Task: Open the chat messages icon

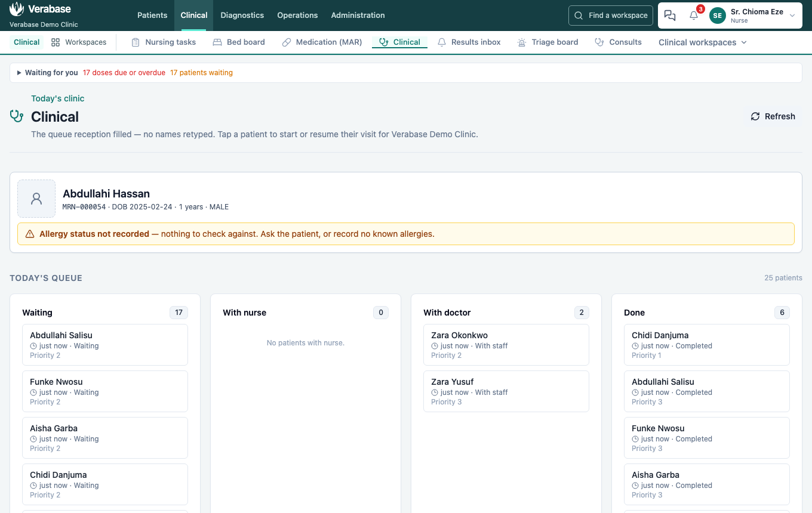Action: pos(670,16)
